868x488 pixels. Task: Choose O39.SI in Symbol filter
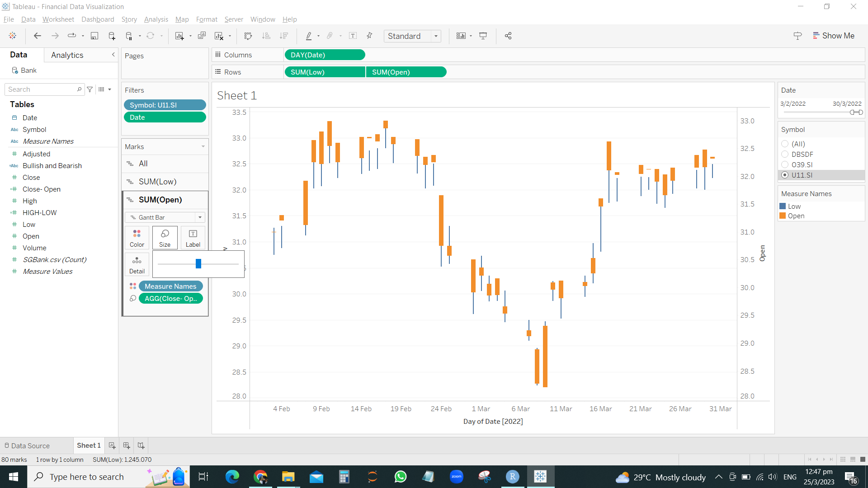click(785, 164)
